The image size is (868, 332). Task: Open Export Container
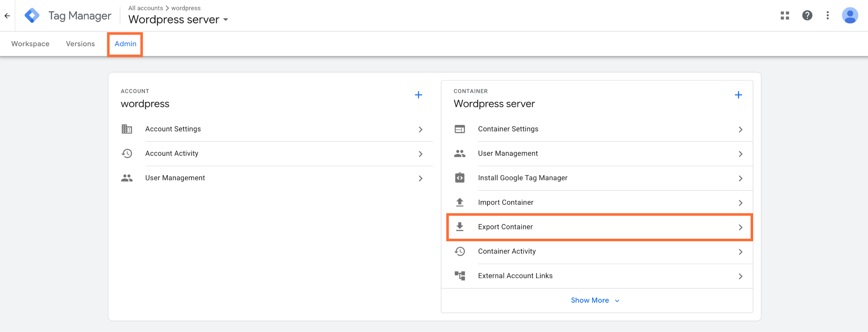click(599, 227)
